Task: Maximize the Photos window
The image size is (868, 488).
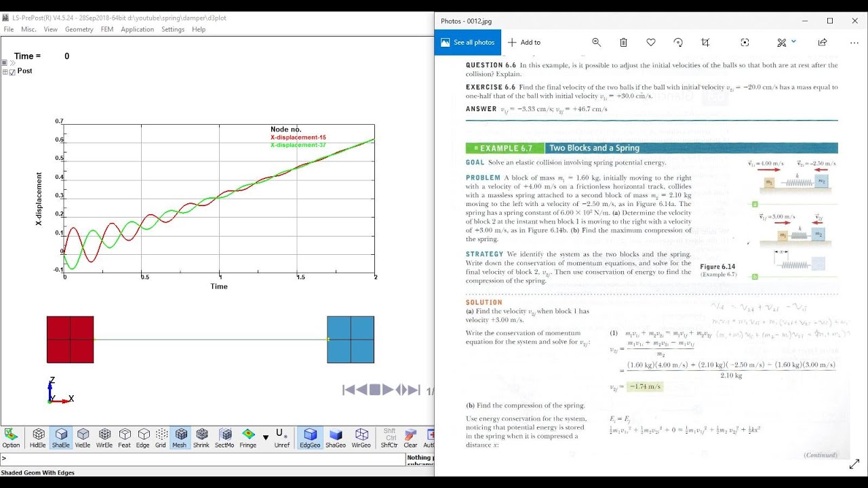Action: pos(829,21)
